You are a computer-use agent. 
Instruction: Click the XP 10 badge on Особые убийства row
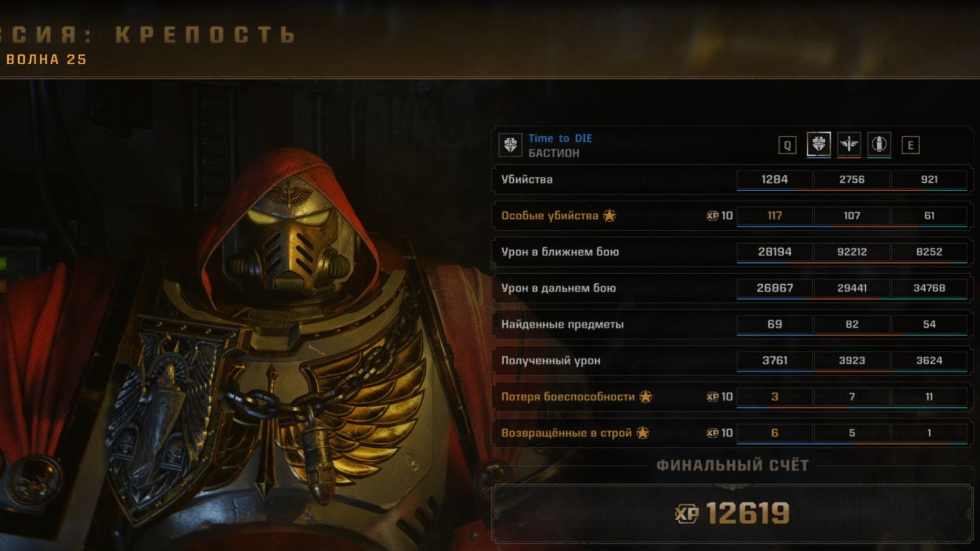click(x=720, y=216)
